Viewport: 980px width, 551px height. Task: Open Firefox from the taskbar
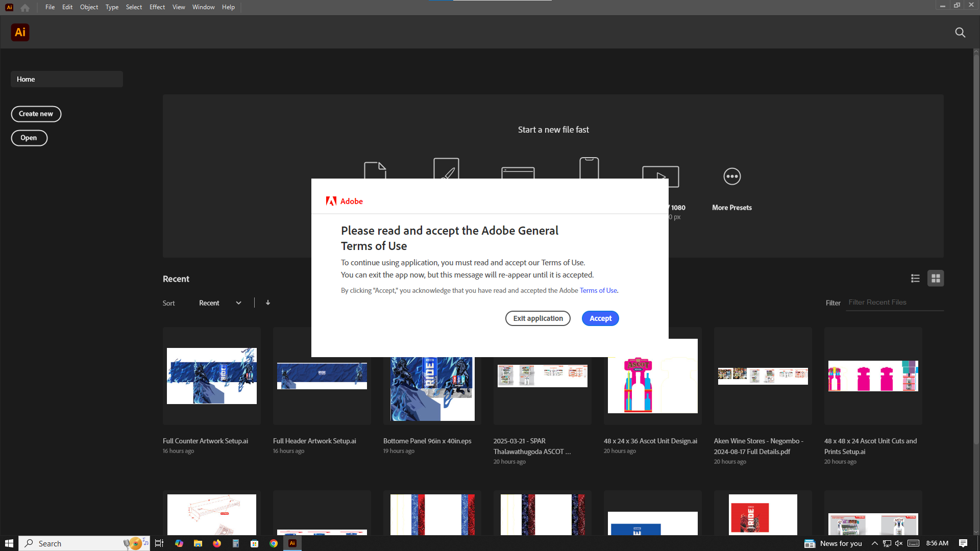coord(217,543)
